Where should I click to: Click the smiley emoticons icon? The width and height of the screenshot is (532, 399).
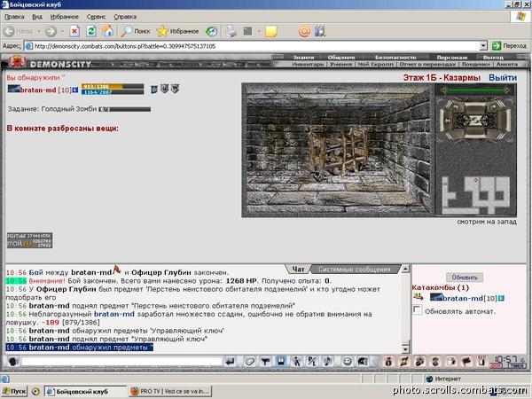[x=347, y=362]
